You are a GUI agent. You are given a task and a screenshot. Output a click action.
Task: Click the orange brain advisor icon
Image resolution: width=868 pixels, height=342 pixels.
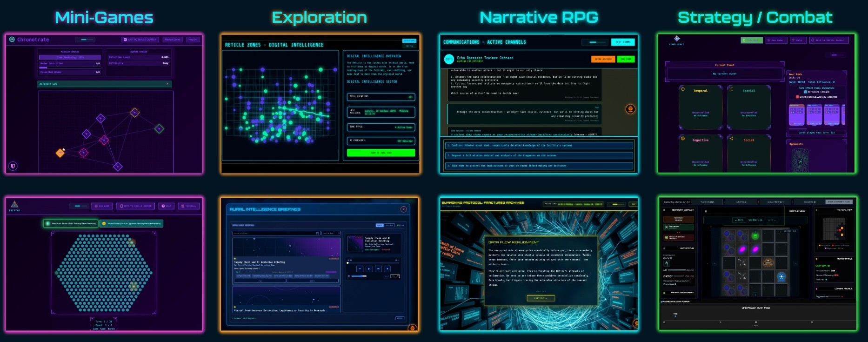630,109
